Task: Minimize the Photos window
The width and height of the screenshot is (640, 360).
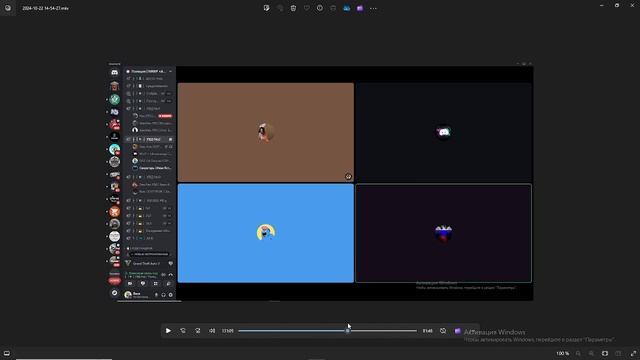Action: (x=602, y=5)
